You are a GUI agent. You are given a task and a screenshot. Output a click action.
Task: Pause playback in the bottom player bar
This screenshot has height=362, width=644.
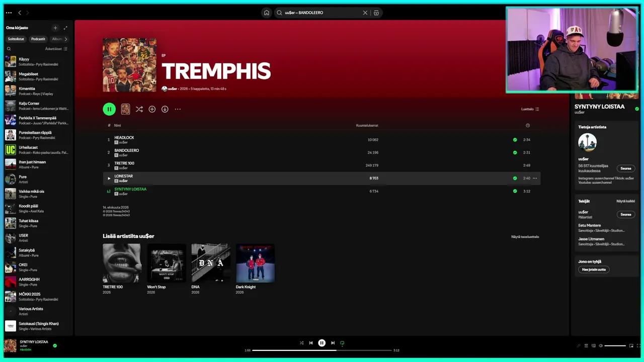(322, 343)
